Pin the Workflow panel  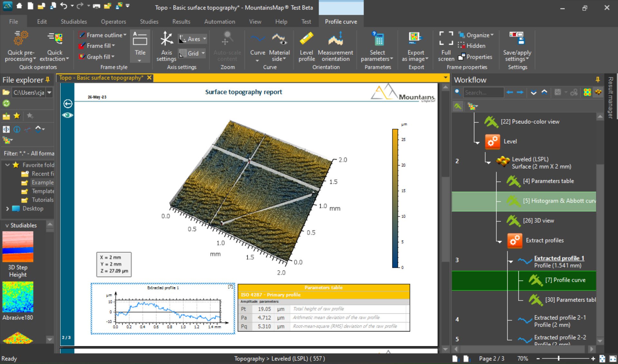point(598,79)
